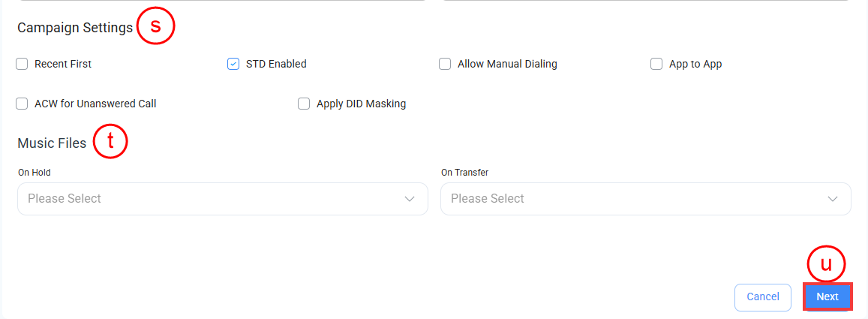868x319 pixels.
Task: Enable ACW for Unanswered Call
Action: click(22, 104)
